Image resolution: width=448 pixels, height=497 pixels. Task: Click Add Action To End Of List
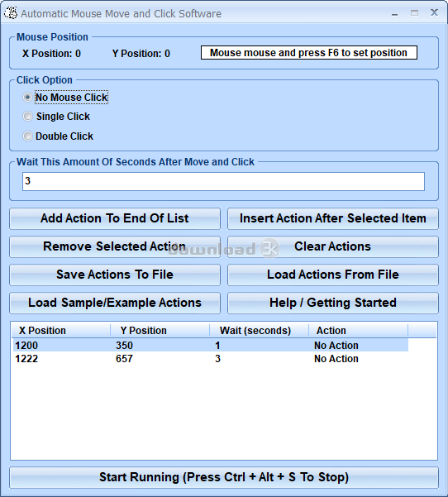115,218
